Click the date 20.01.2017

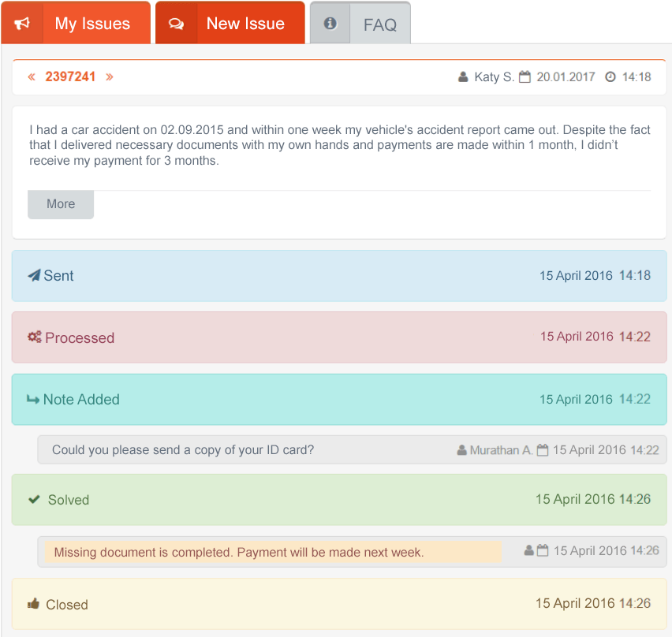[566, 77]
